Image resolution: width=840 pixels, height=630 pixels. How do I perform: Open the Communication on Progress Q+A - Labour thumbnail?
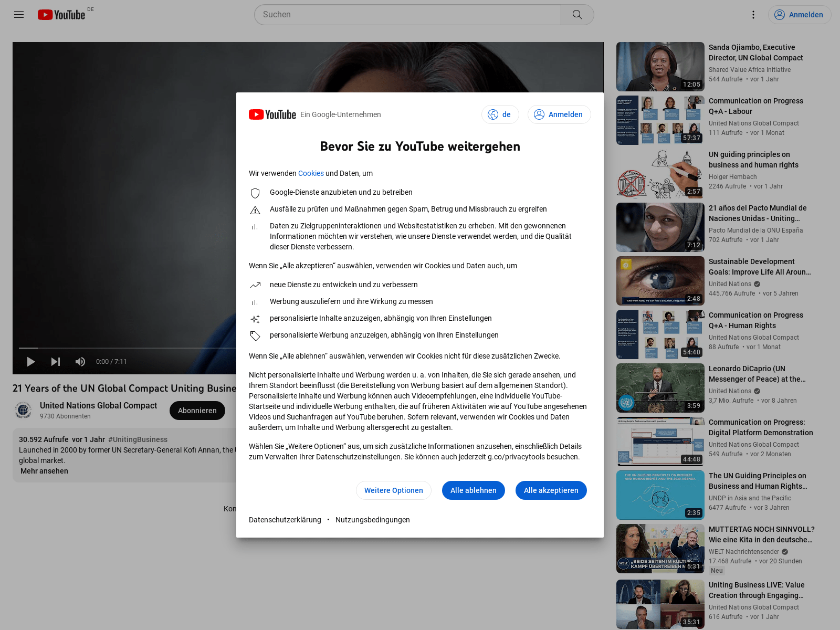click(660, 120)
